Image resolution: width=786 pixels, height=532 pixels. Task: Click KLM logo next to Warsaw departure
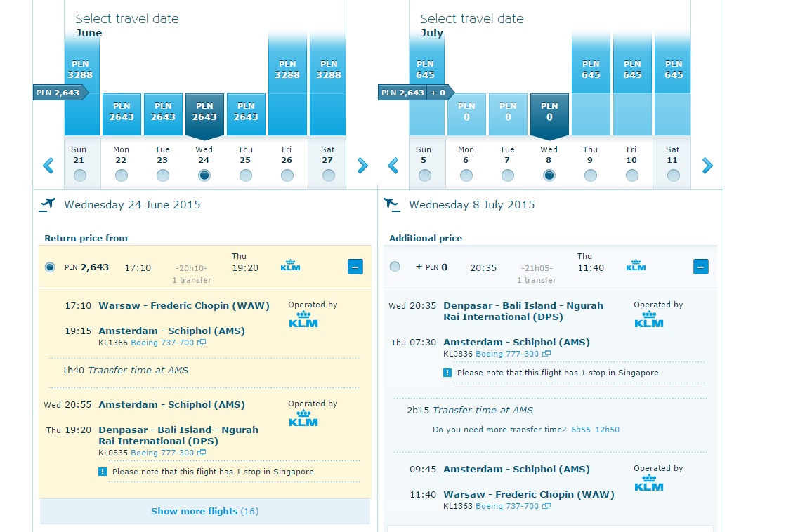click(x=303, y=319)
